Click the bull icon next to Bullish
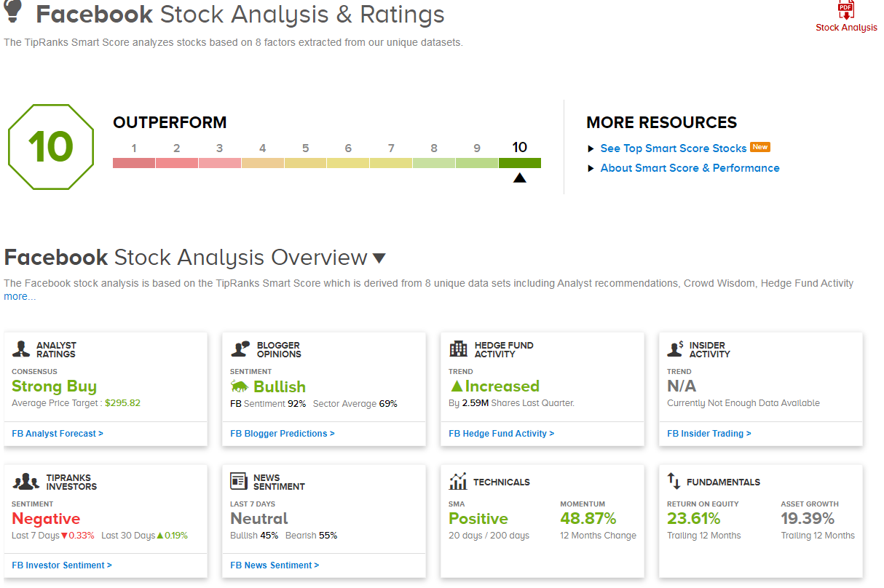Screen dimensions: 884x588 pos(240,387)
